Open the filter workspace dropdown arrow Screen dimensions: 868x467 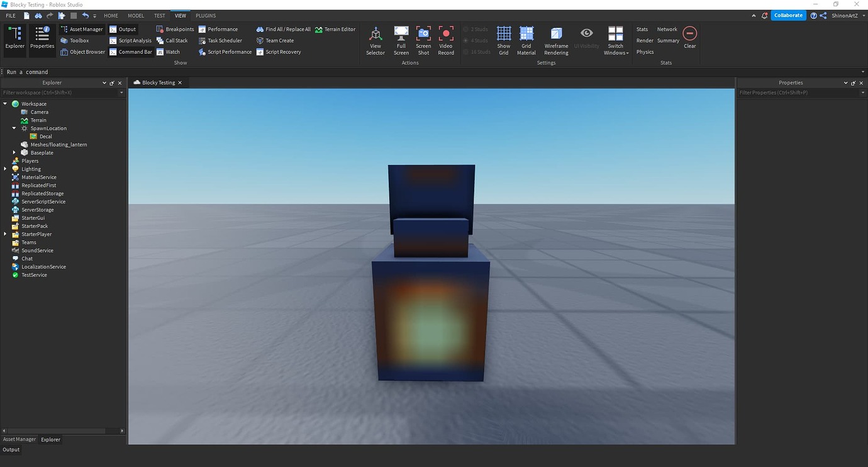coord(121,93)
